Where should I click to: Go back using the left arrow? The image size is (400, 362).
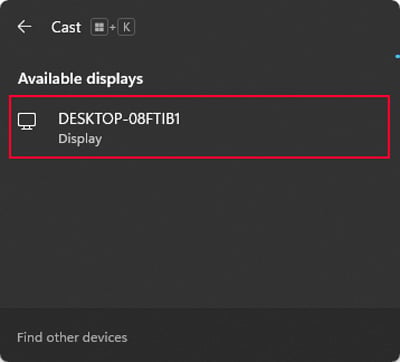pos(25,26)
